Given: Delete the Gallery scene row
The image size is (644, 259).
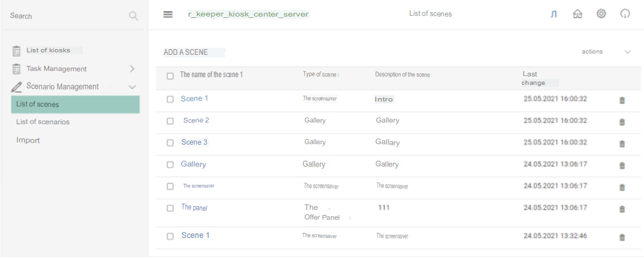Looking at the screenshot, I should 622,165.
